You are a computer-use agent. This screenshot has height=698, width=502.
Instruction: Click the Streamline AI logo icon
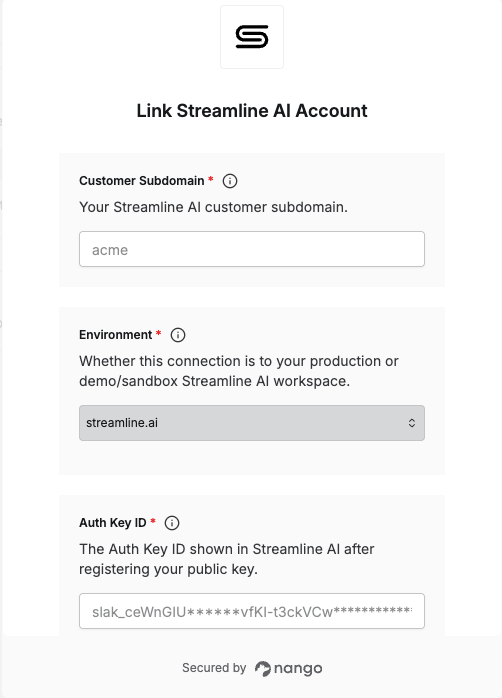pos(252,37)
